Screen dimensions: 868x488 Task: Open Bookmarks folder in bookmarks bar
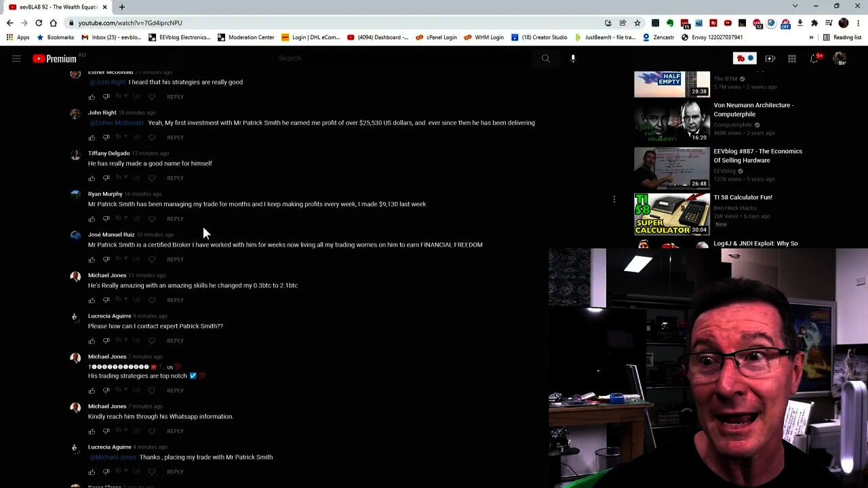[55, 37]
